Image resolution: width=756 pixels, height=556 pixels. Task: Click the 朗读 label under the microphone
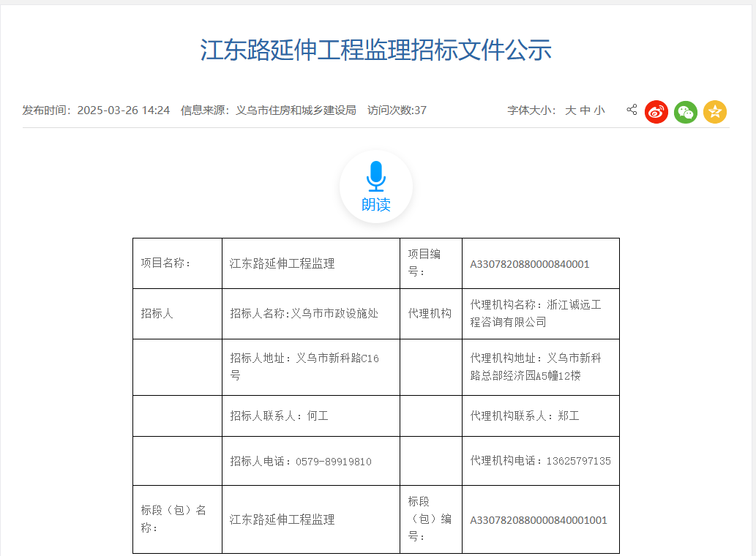376,205
